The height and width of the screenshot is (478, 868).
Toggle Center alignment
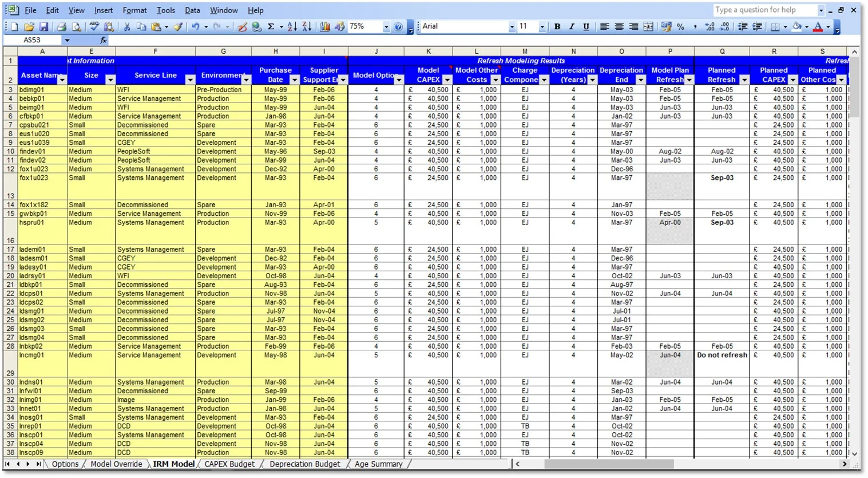[619, 26]
